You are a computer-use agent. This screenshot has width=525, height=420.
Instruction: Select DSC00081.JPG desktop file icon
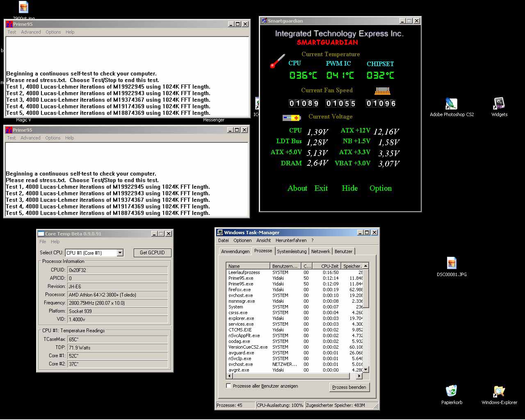[x=452, y=264]
